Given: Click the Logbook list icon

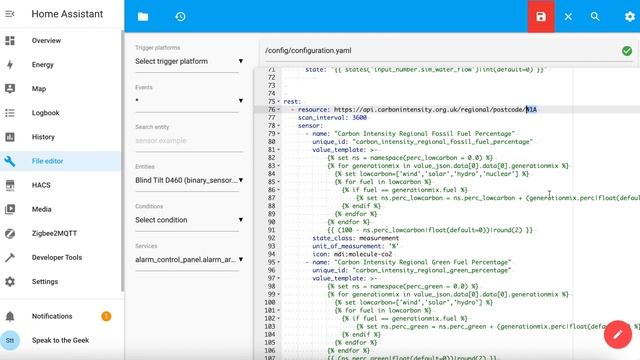Looking at the screenshot, I should point(10,113).
